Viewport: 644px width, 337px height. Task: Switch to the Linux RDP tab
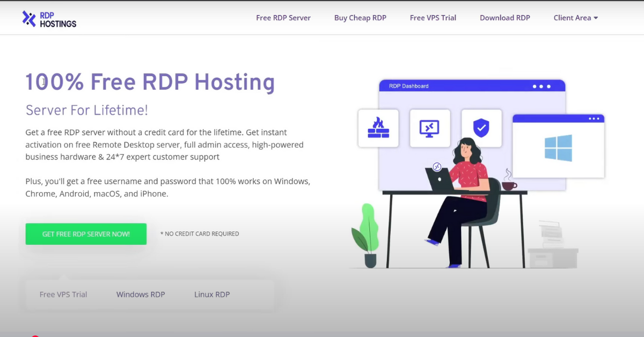point(212,295)
